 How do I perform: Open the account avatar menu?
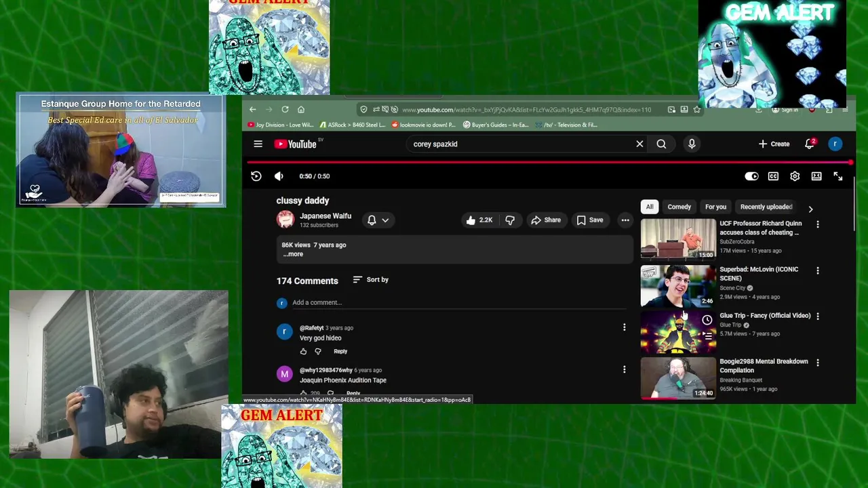tap(835, 144)
